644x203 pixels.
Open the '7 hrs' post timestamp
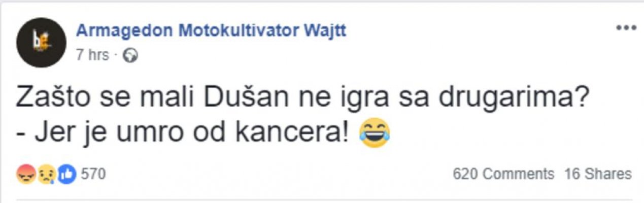[x=92, y=55]
